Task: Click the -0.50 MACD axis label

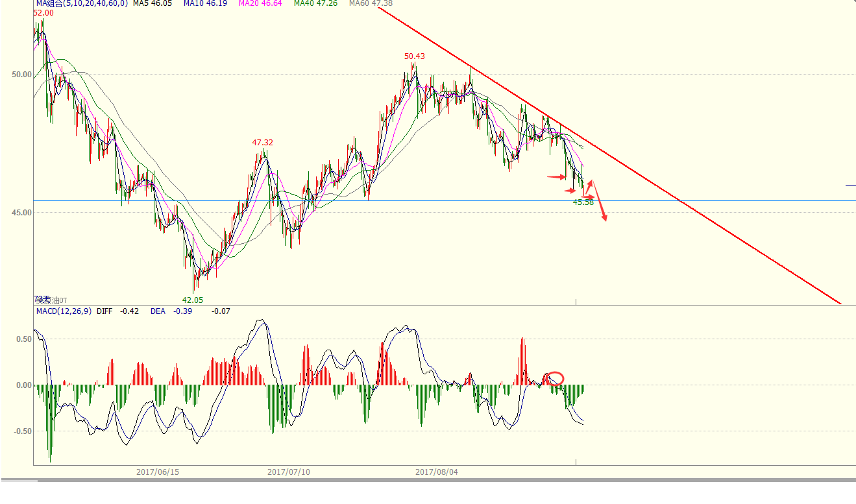Action: click(21, 431)
